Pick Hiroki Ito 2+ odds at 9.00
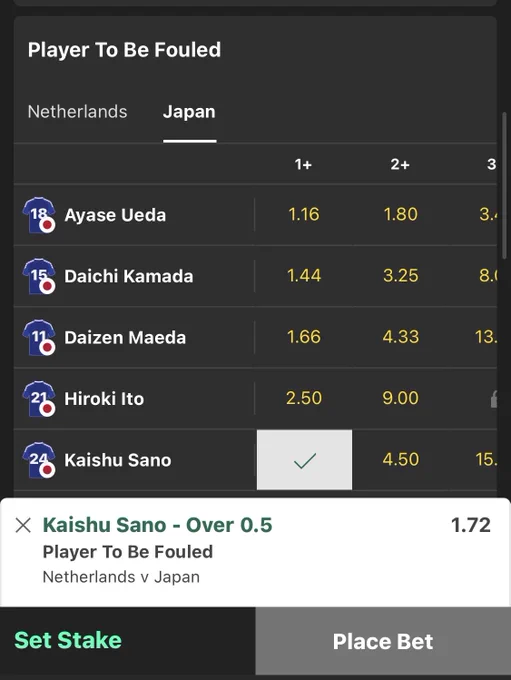This screenshot has width=511, height=680. coord(400,398)
